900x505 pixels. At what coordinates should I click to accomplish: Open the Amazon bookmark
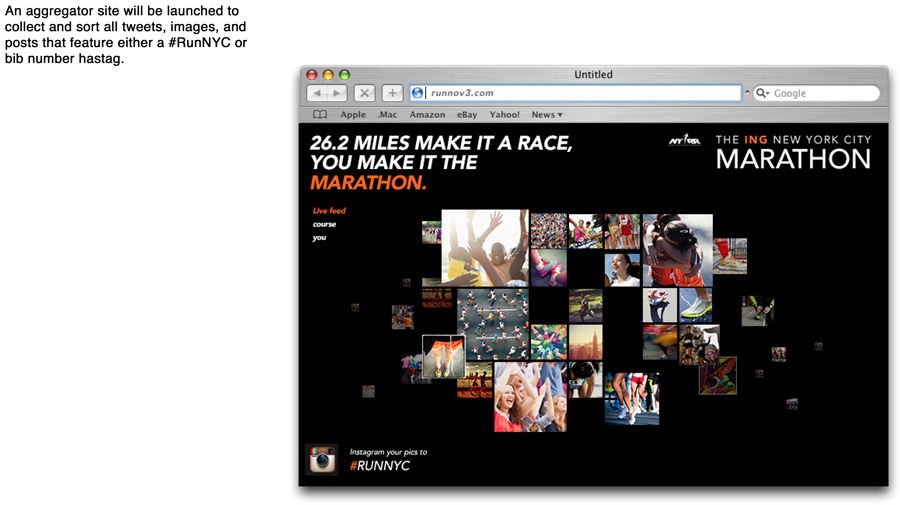[x=427, y=115]
